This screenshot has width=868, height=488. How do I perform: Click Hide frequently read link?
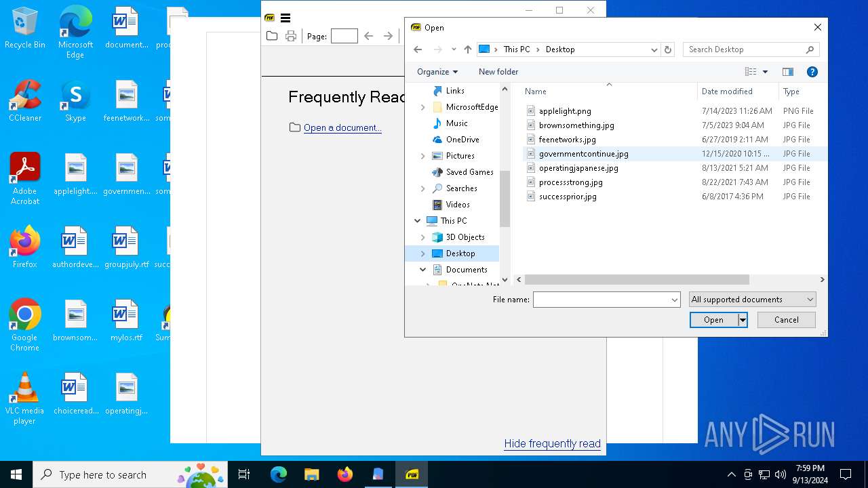(552, 443)
